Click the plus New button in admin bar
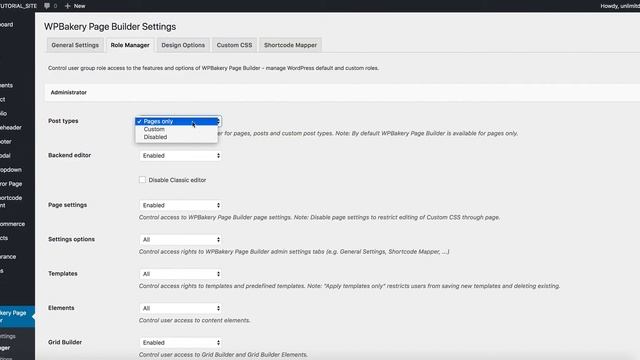640x360 pixels. click(75, 6)
